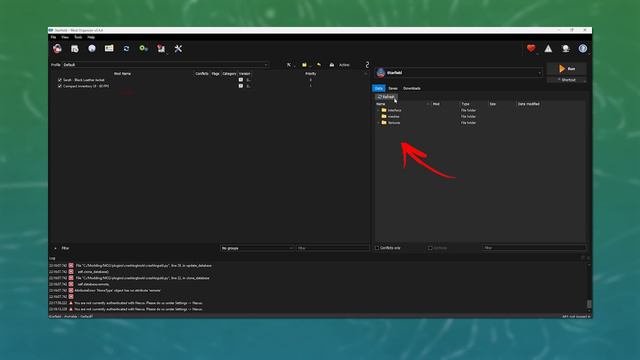640x360 pixels.
Task: Click the version icon on Sarah Black Leather Jacket row
Action: pyautogui.click(x=241, y=80)
